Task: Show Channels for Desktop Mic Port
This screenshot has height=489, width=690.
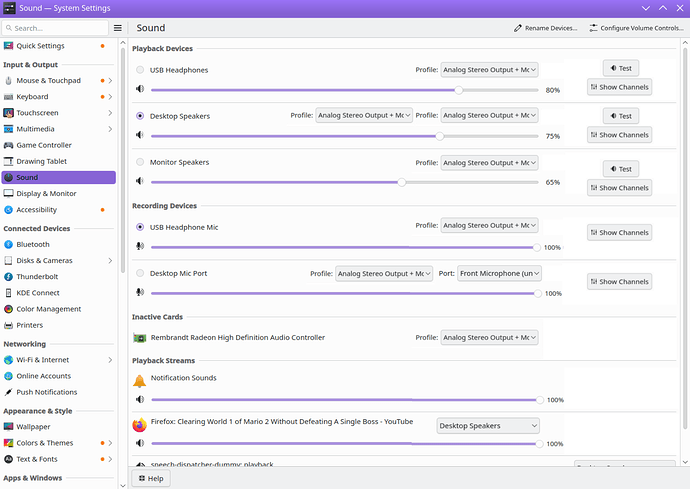Action: click(619, 282)
